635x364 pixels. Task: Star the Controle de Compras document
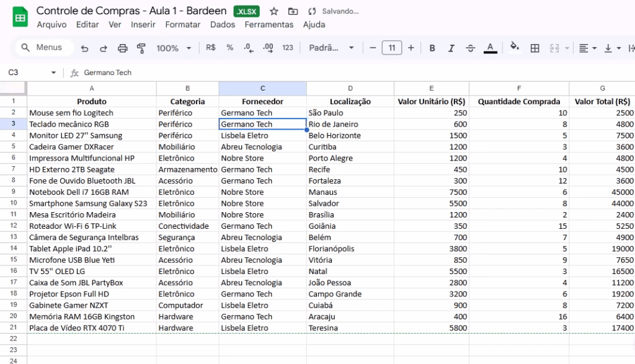[x=274, y=11]
